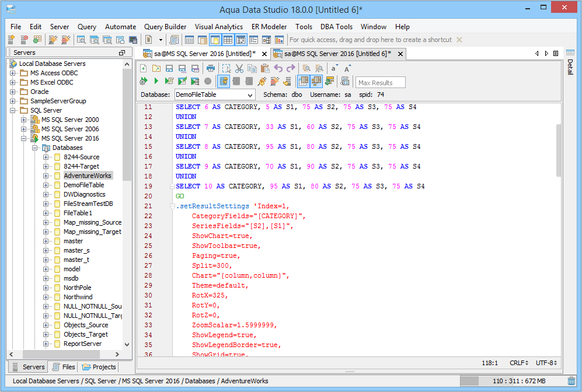Switch to the Projects panel tab

tap(99, 367)
